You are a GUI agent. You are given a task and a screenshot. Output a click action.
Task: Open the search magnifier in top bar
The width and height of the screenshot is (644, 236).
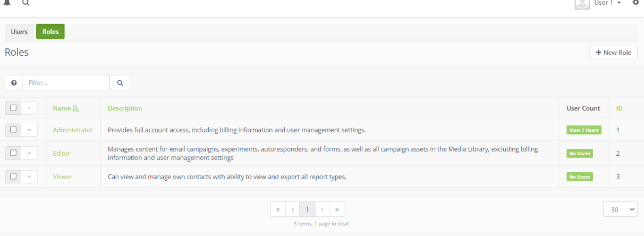click(26, 3)
